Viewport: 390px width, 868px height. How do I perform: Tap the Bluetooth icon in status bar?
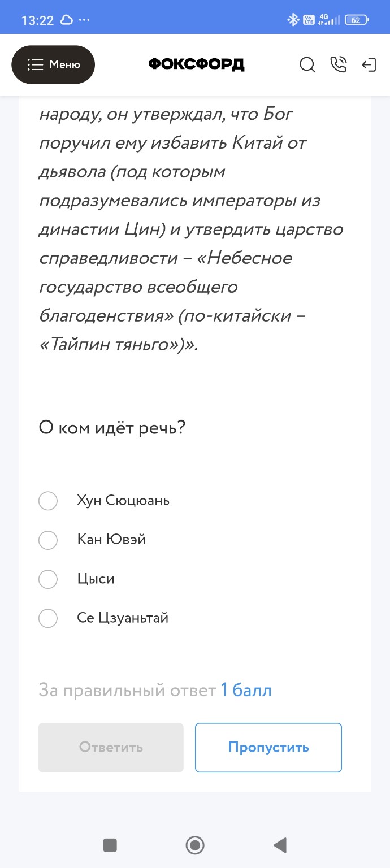tap(293, 19)
